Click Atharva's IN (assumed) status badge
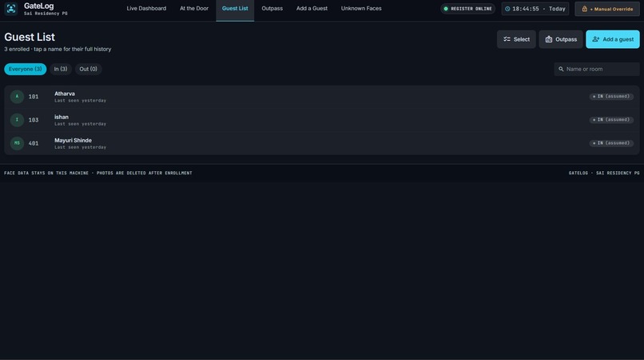644x360 pixels. [611, 96]
